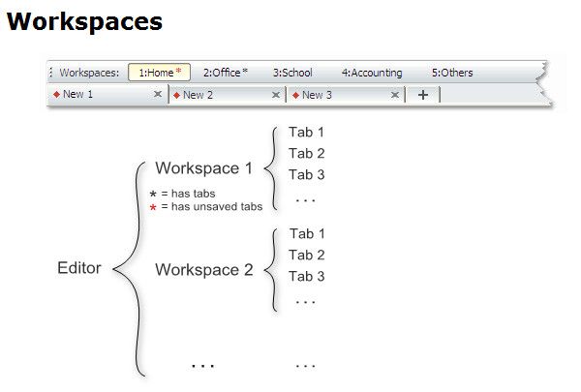Image resolution: width=581 pixels, height=392 pixels.
Task: Click the Workspaces toolbar drag grip
Action: click(x=51, y=73)
